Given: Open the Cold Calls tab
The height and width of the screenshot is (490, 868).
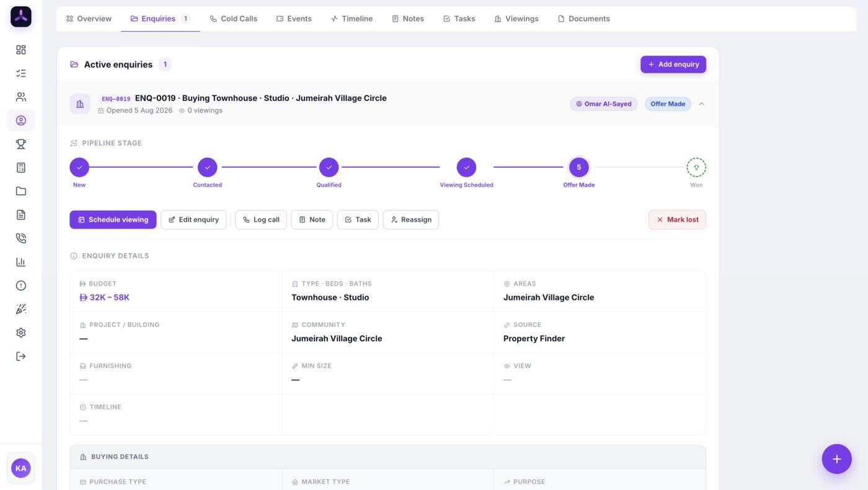Looking at the screenshot, I should (x=233, y=19).
